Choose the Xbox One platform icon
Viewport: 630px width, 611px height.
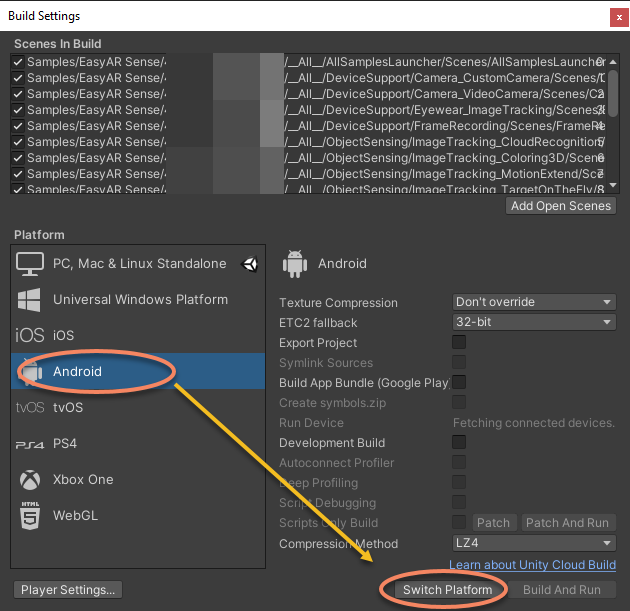tap(30, 480)
